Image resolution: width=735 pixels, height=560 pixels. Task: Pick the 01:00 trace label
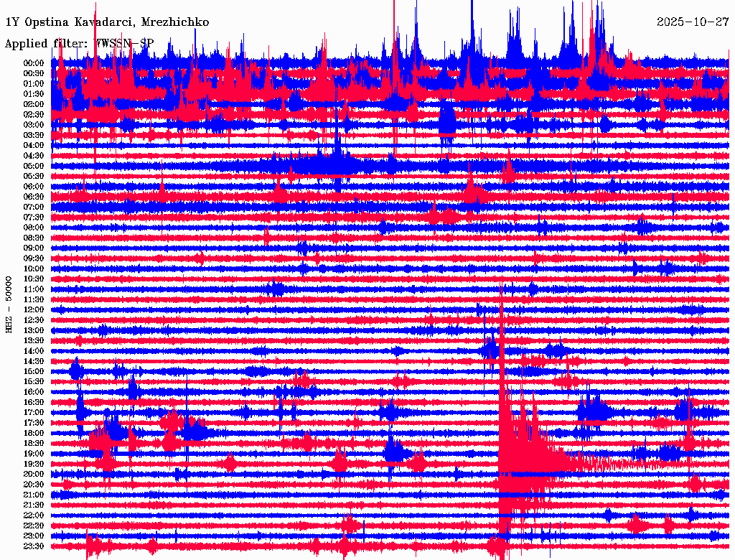(x=34, y=84)
